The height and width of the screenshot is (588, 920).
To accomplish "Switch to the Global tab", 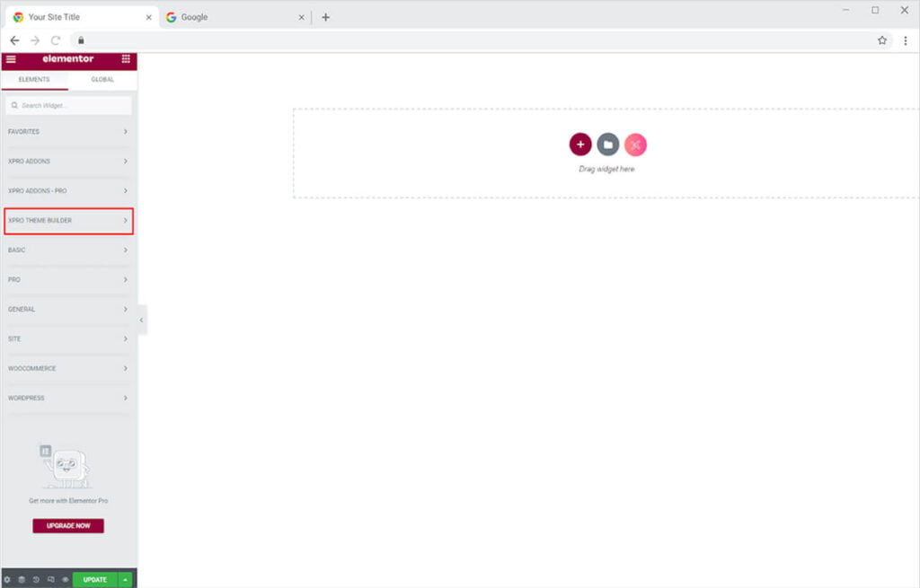I will (x=102, y=80).
